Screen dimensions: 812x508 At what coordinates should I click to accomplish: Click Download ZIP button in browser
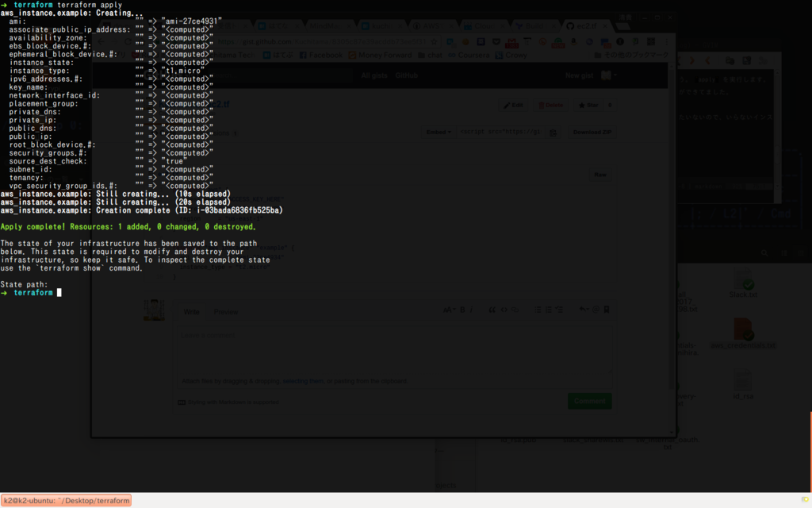tap(592, 133)
